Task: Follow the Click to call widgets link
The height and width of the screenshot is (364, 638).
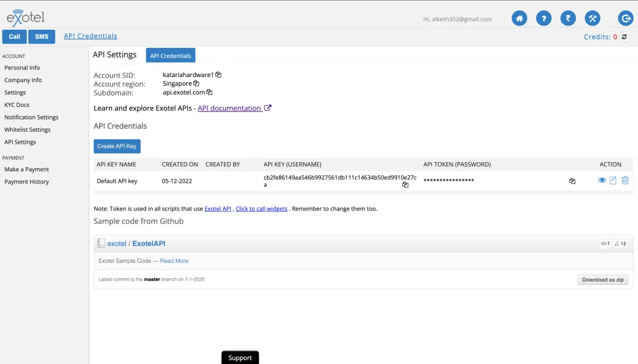Action: click(261, 209)
